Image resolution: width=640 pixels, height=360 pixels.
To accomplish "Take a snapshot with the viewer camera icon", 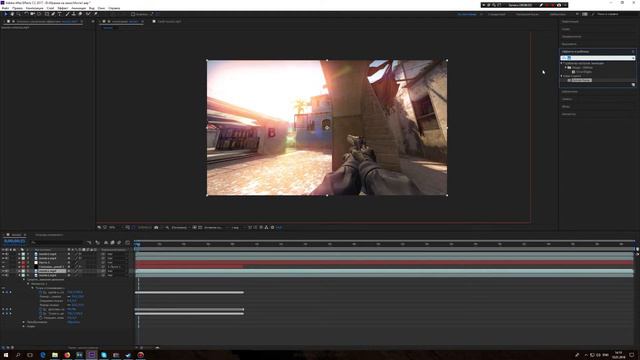I will pyautogui.click(x=156, y=227).
